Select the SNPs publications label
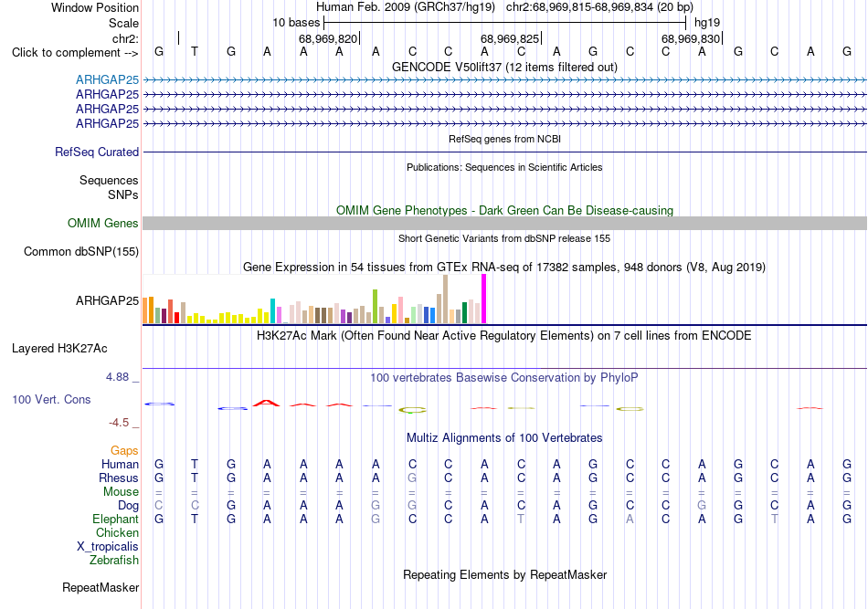Image resolution: width=868 pixels, height=609 pixels. (123, 194)
